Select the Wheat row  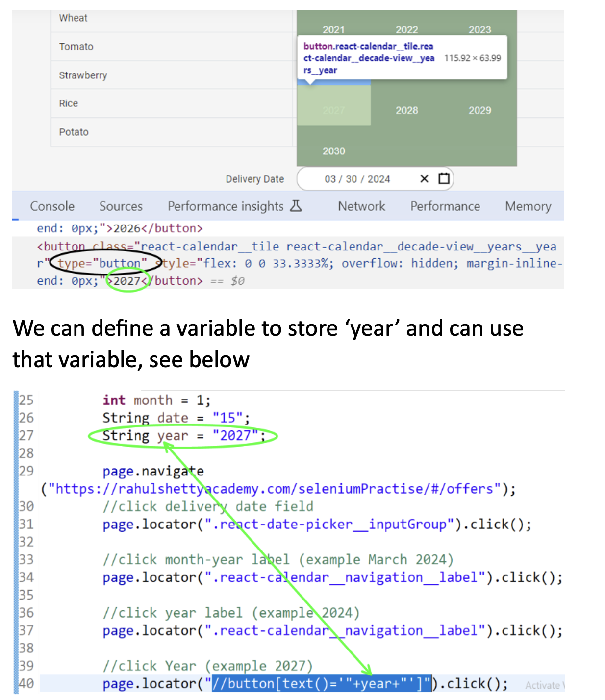coord(73,18)
